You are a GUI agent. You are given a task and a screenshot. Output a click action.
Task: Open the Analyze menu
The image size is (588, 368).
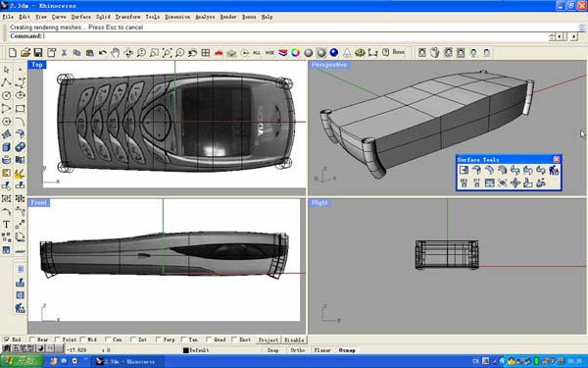coord(205,17)
